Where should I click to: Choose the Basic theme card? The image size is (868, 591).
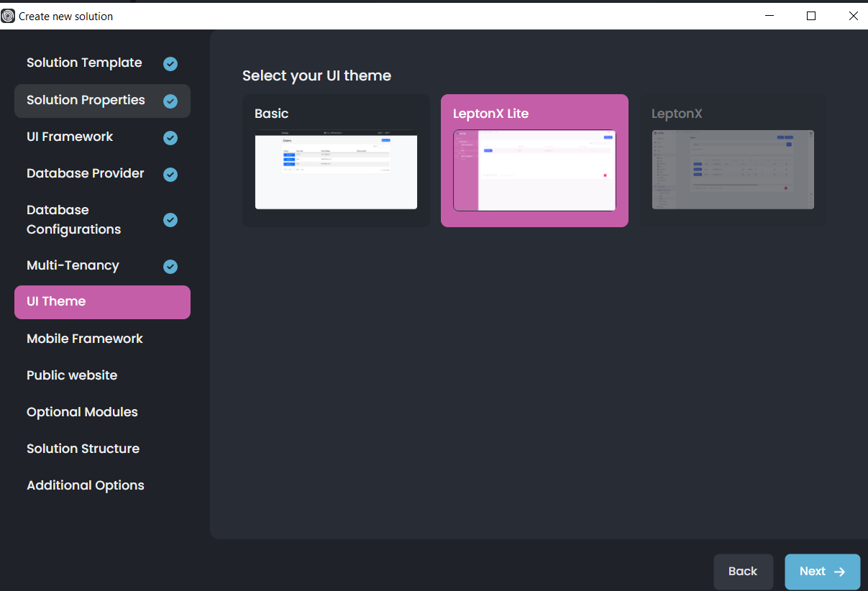click(x=336, y=161)
